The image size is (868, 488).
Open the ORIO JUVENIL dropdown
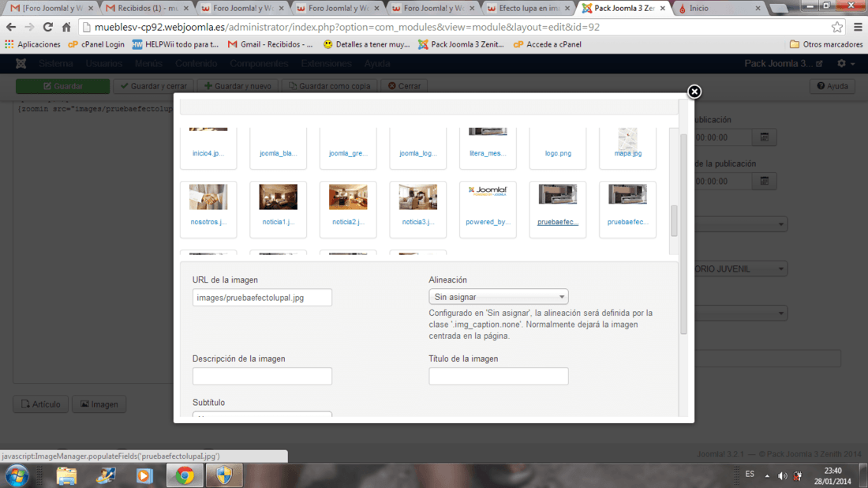click(x=740, y=268)
